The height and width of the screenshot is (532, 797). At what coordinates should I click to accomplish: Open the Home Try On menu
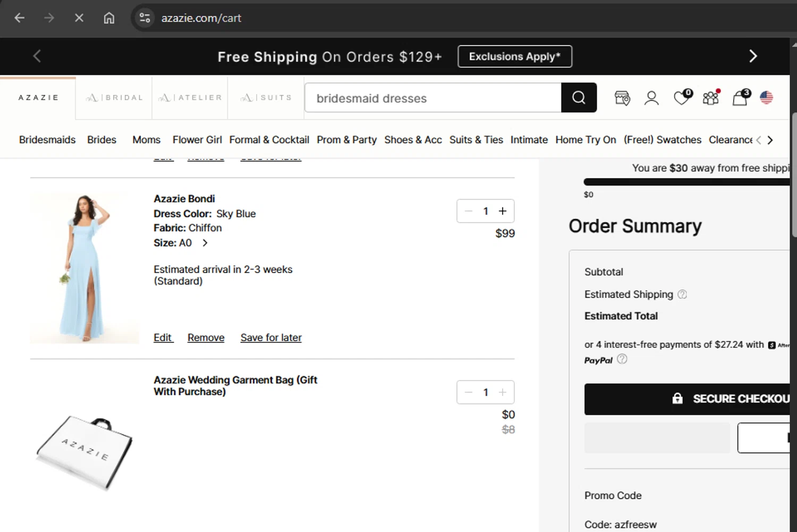tap(586, 140)
